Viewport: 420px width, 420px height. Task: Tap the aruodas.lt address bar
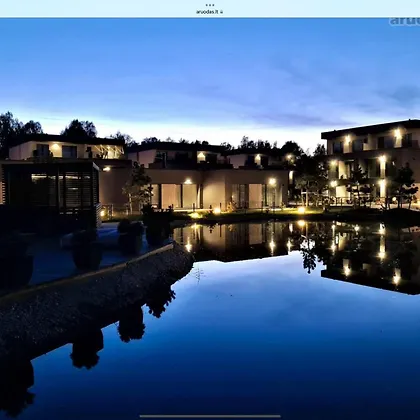(210, 12)
